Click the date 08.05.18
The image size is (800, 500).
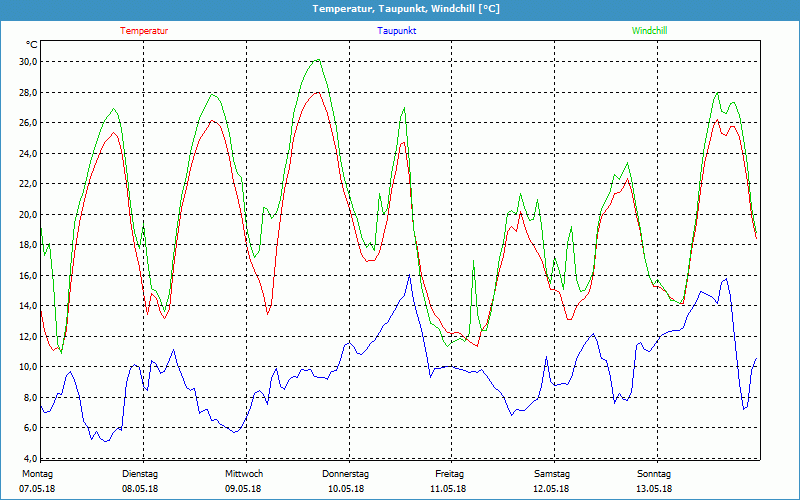140,489
